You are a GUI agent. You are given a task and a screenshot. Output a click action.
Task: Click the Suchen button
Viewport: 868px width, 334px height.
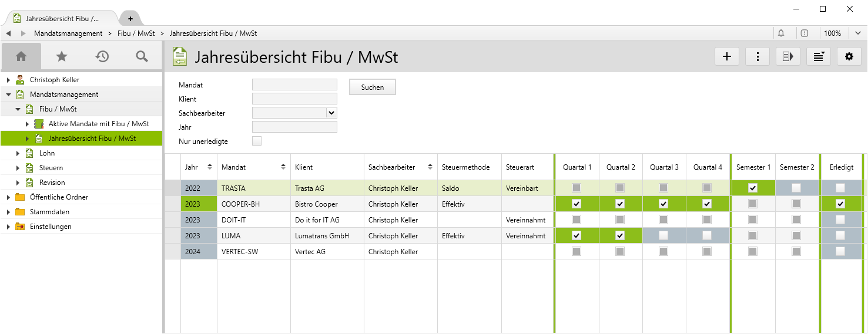372,87
